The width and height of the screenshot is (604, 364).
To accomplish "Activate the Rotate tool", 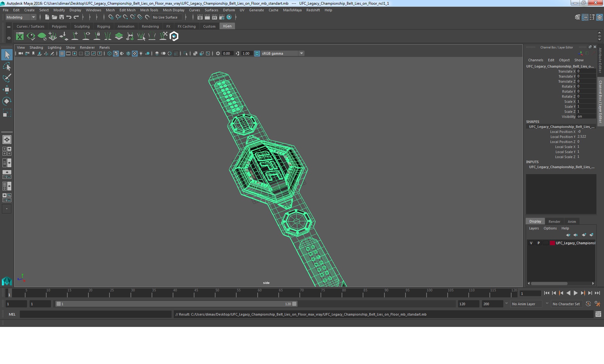I will pos(7,101).
